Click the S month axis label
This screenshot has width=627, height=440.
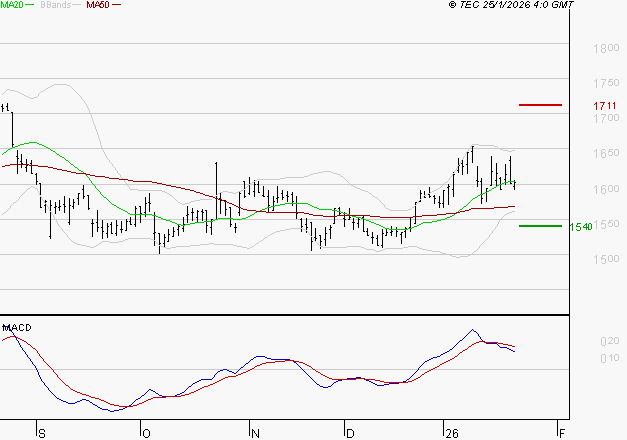(42, 434)
